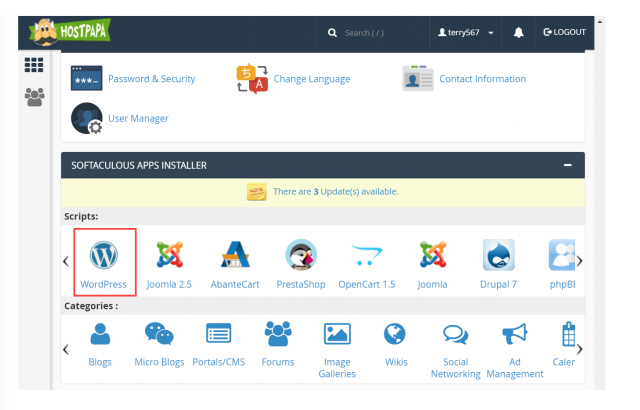The image size is (640, 410).
Task: Collapse the Softaculous Apps Installer panel
Action: 567,165
